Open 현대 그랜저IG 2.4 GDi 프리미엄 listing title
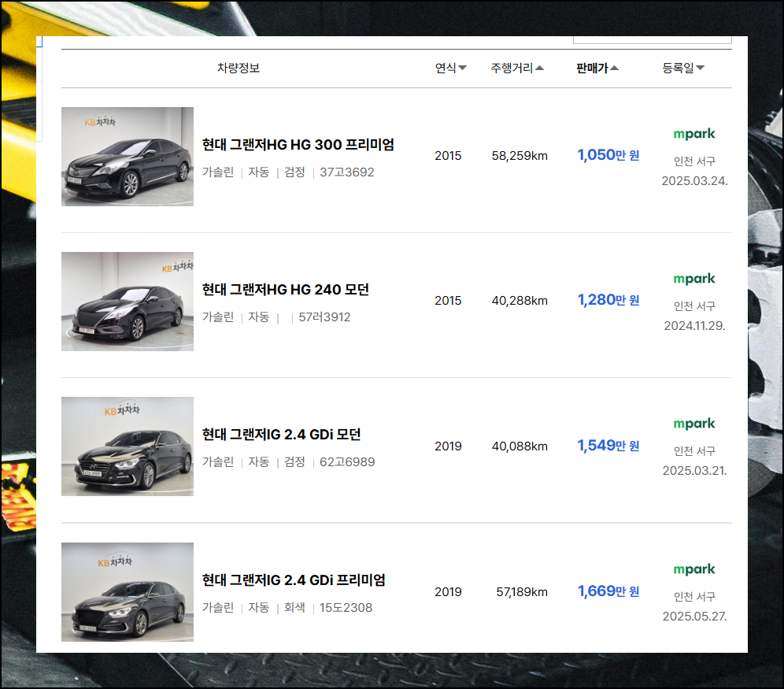 click(x=294, y=580)
